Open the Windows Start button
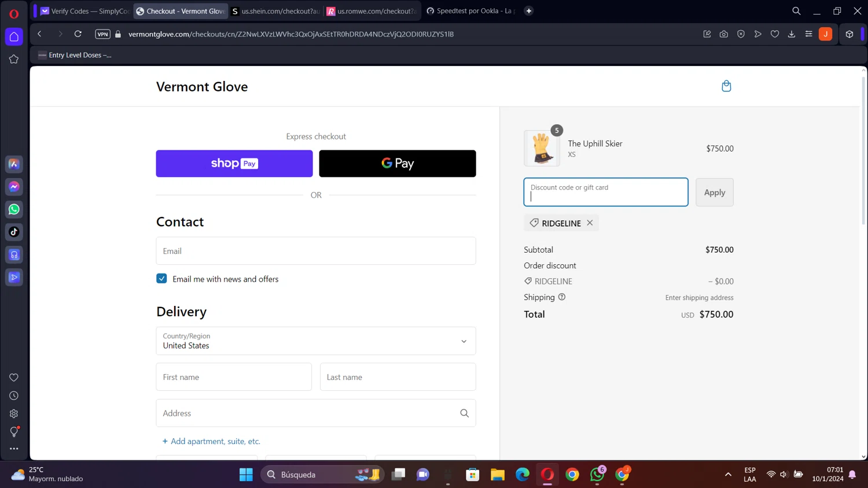 [246, 475]
